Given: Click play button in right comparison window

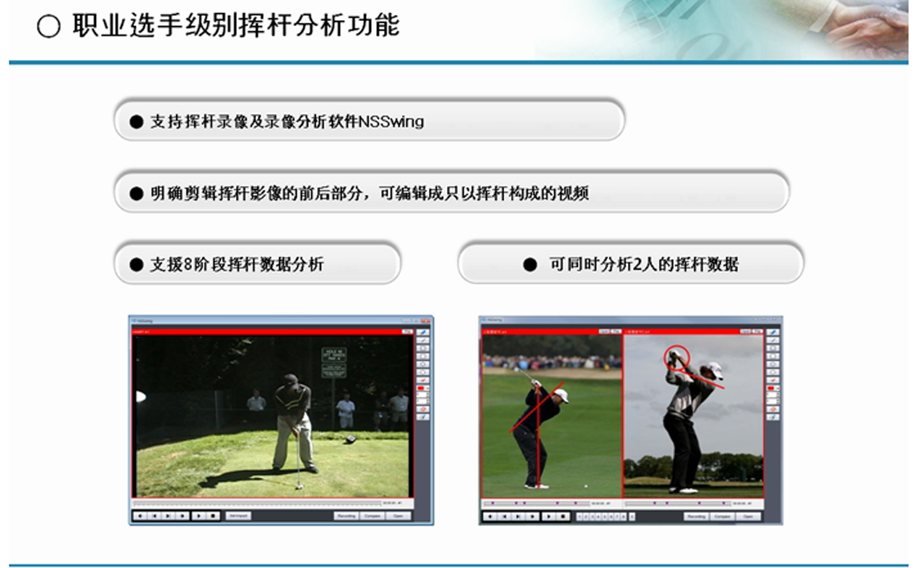Looking at the screenshot, I should pos(549,517).
